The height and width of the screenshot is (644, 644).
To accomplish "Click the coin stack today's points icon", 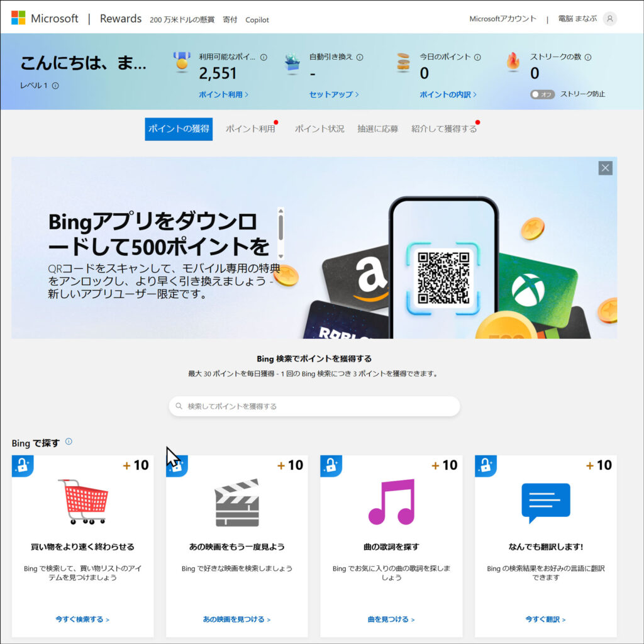I will pyautogui.click(x=403, y=63).
